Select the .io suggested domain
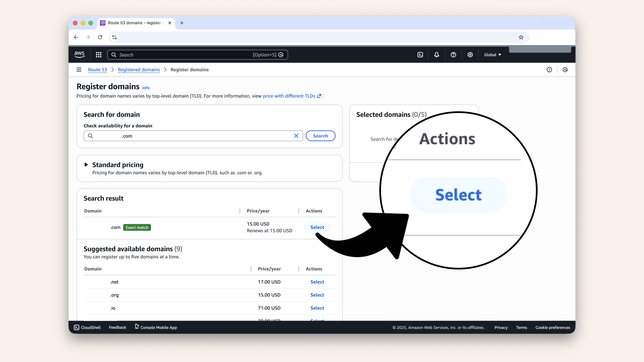This screenshot has height=362, width=644. pyautogui.click(x=317, y=308)
